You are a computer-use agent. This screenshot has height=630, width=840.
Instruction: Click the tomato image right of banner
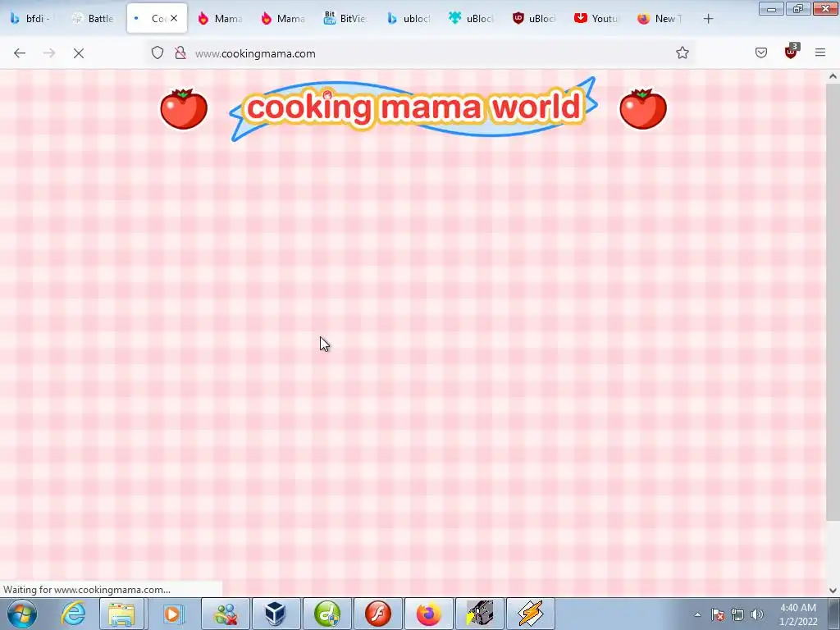tap(643, 109)
